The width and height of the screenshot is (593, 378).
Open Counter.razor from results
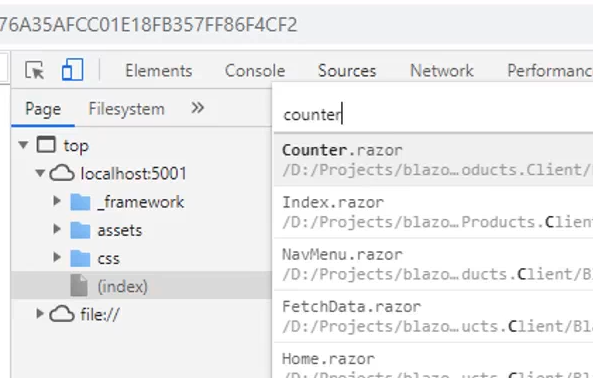[x=433, y=160]
